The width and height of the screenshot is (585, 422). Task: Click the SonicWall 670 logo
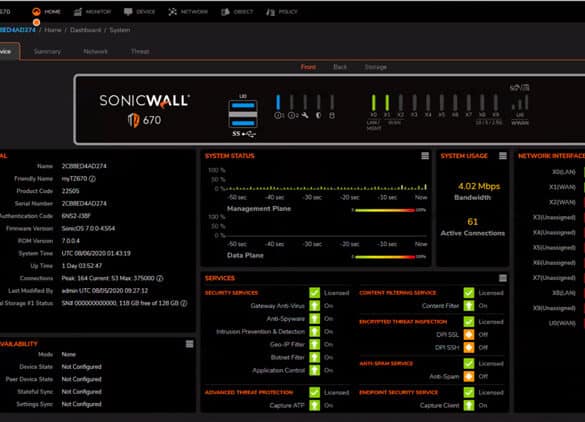144,110
